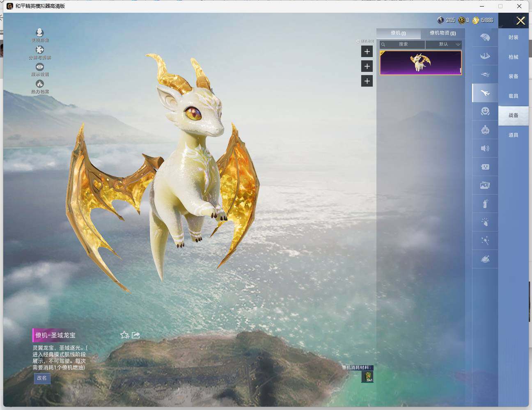Open the 热力档案 flame icon
The image size is (532, 410).
(40, 84)
